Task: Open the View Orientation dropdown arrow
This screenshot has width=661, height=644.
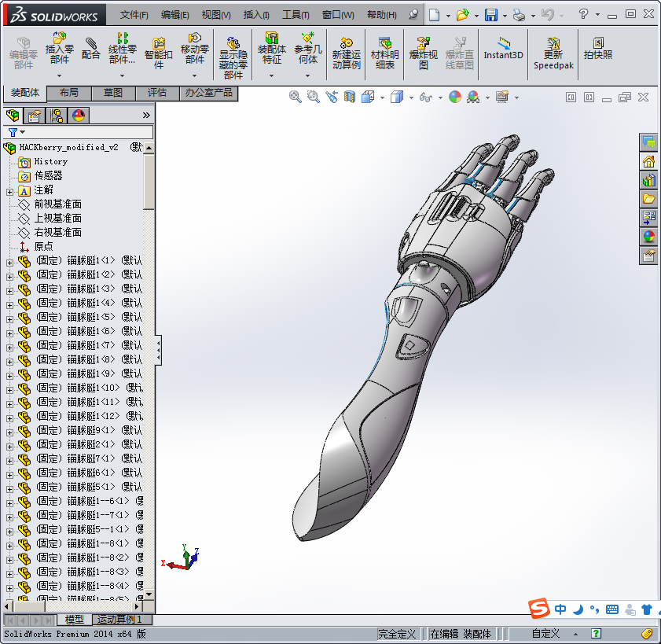Action: [x=382, y=98]
